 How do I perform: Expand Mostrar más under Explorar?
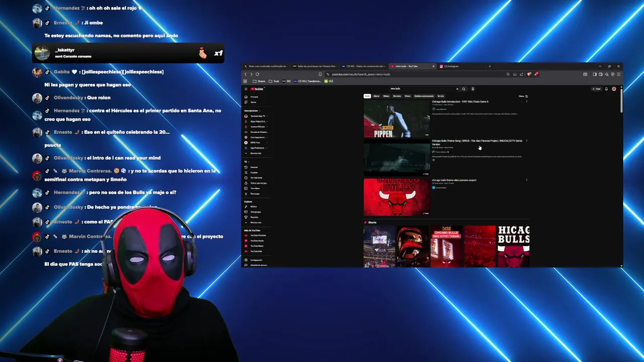(x=254, y=223)
